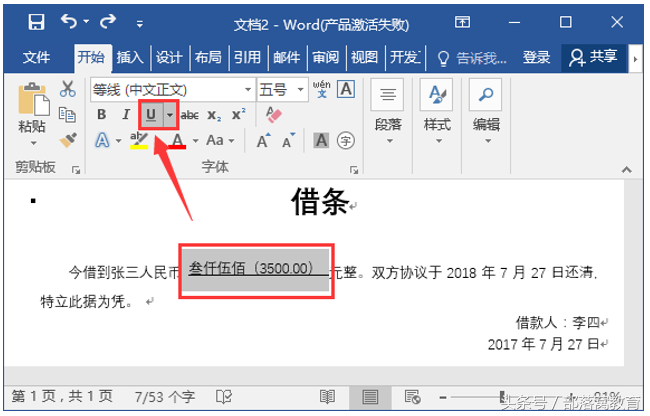The height and width of the screenshot is (416, 650).
Task: Switch to Print Layout view
Action: point(370,397)
